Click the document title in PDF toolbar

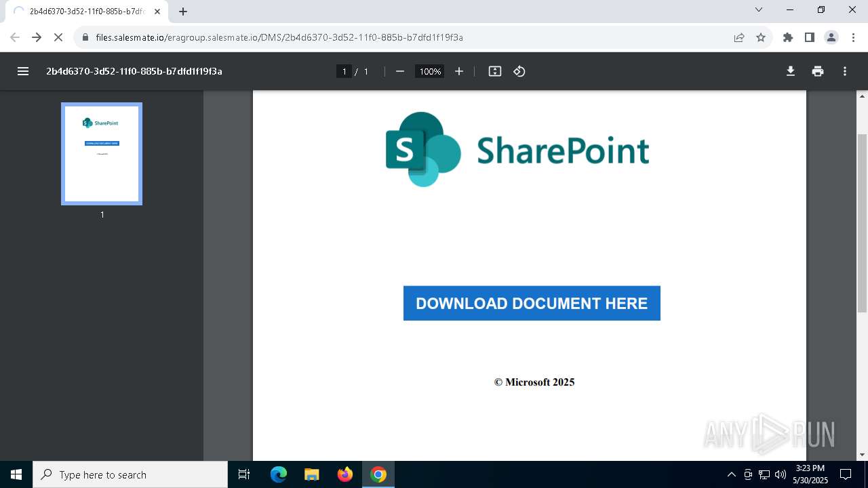[134, 71]
